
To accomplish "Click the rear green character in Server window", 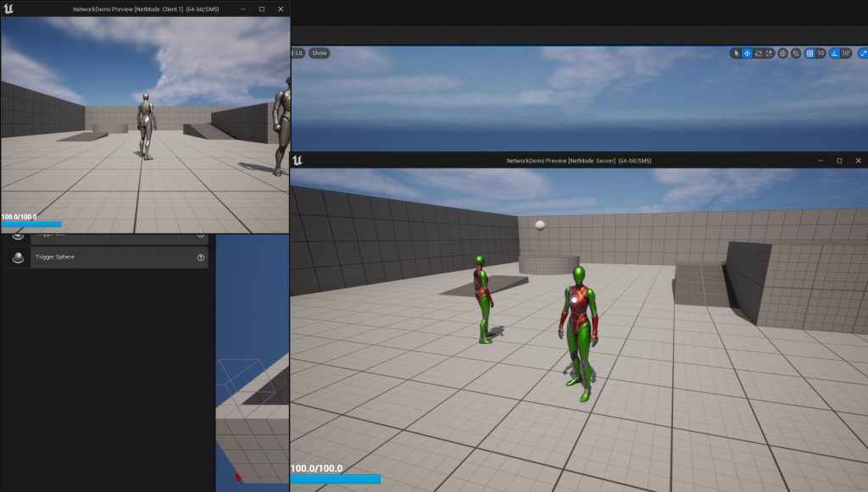I will (483, 299).
